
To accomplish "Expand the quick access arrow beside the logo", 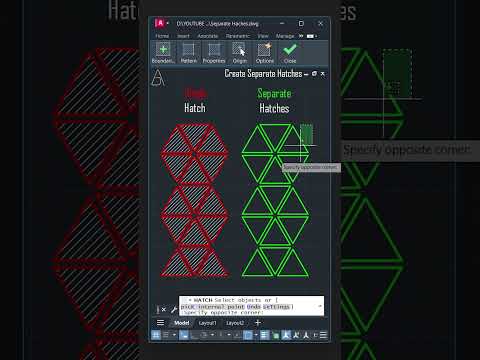I will coord(168,23).
